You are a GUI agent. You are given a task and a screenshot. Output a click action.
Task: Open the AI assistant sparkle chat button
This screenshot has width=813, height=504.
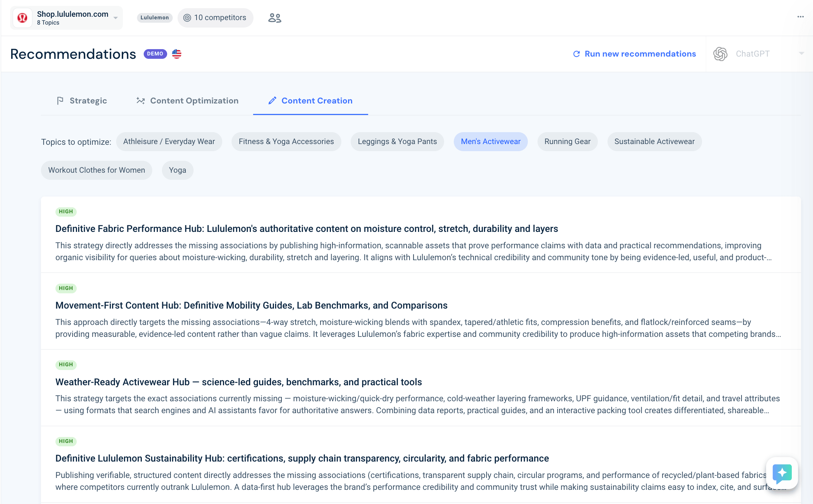[782, 473]
